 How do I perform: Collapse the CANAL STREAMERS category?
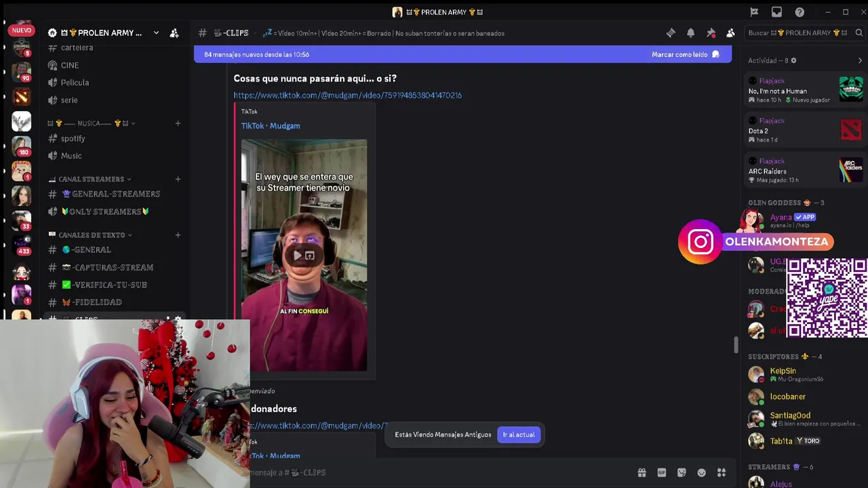pos(90,179)
